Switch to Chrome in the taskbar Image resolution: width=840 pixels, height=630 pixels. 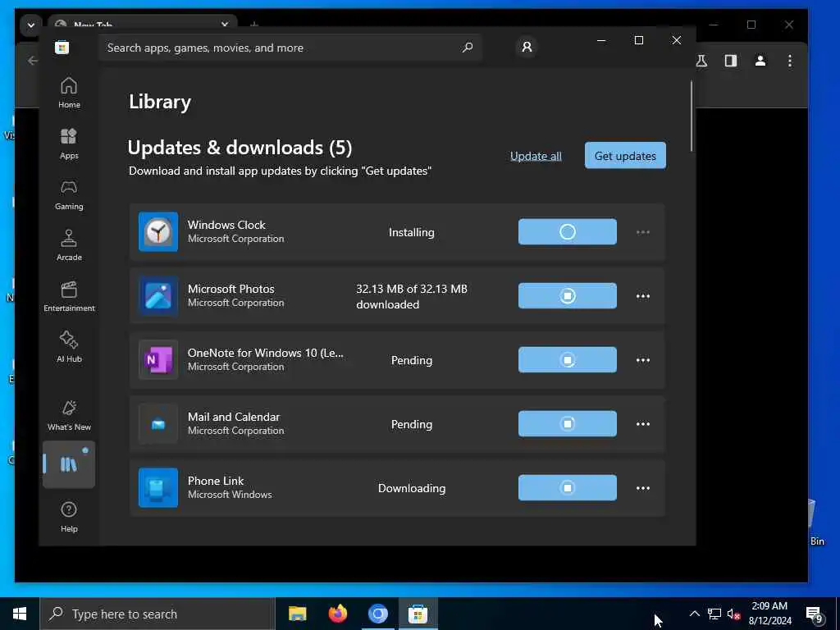pyautogui.click(x=377, y=614)
